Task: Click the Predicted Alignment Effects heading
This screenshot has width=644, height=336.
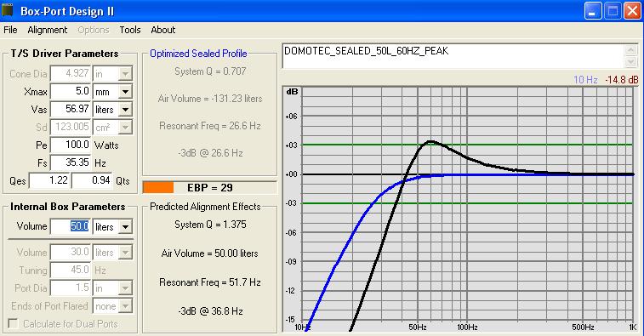Action: click(205, 207)
